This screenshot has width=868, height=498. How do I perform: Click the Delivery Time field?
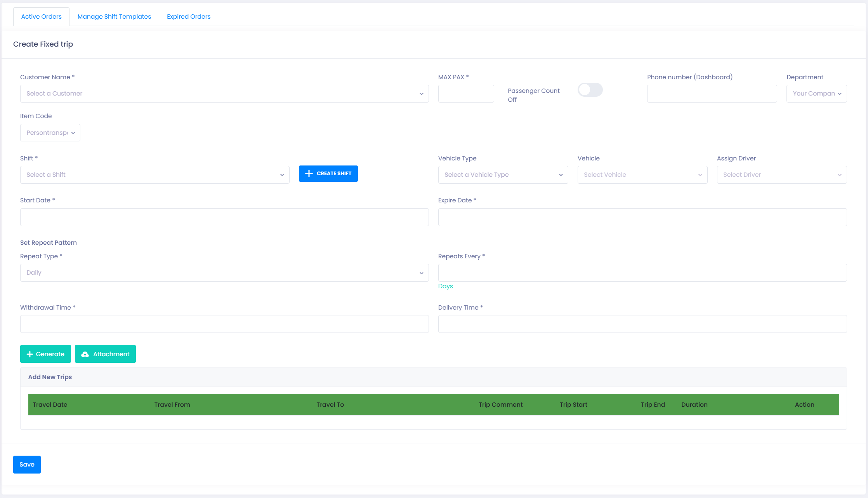pos(642,324)
